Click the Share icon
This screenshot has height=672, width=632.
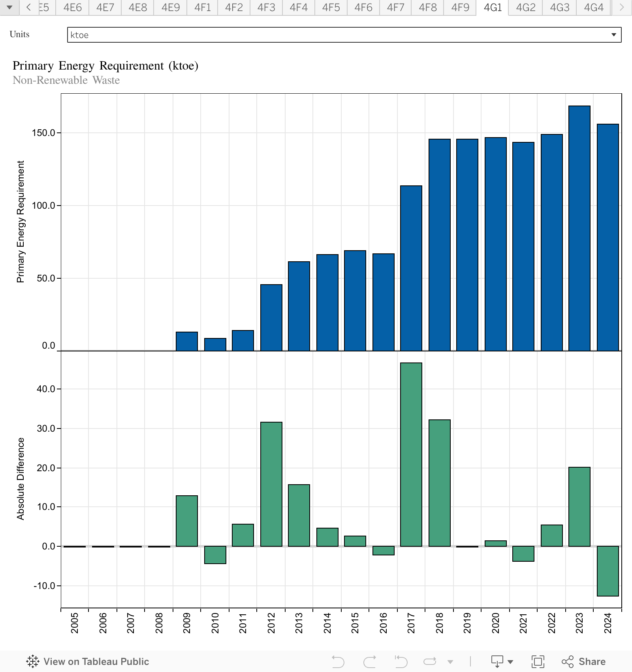(x=583, y=661)
